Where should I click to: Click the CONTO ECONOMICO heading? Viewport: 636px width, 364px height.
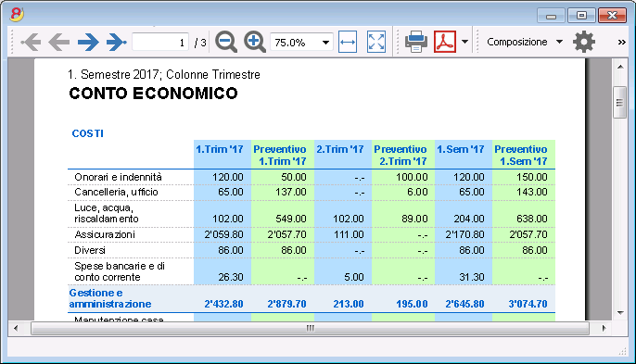[x=153, y=94]
